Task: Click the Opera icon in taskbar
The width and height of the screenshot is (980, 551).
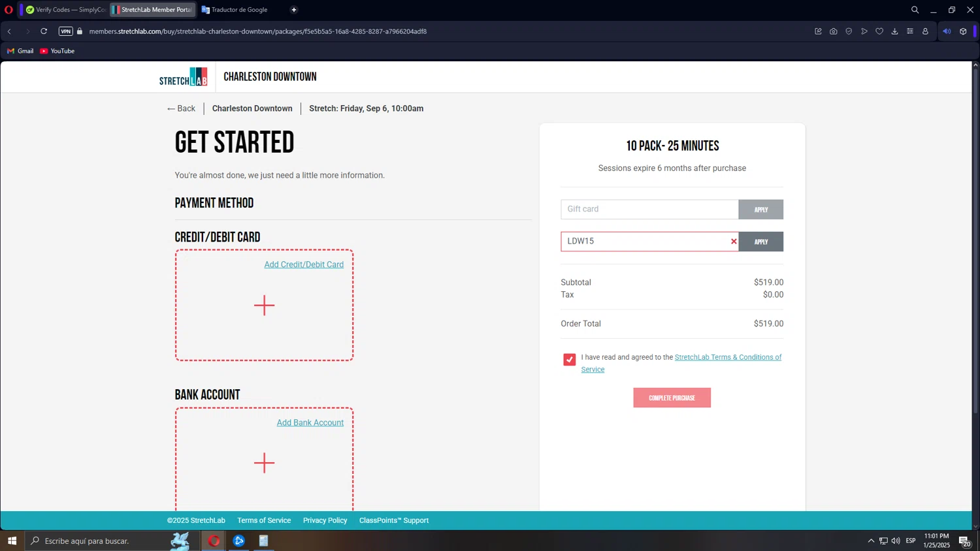Action: coord(214,541)
